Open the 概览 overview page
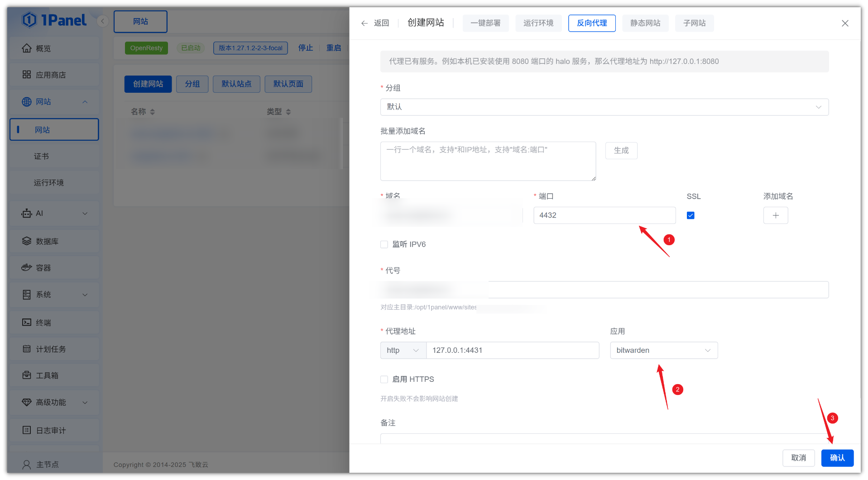Screen dimensions: 868x480 point(43,48)
